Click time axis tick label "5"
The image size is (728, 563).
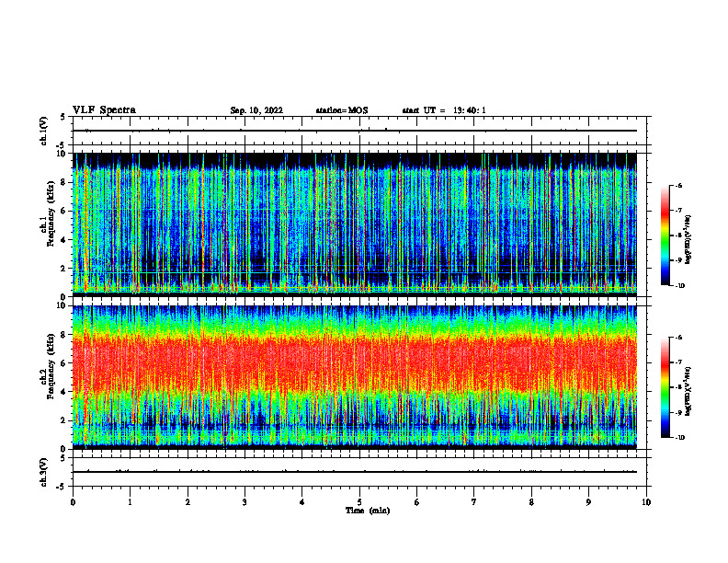[359, 502]
